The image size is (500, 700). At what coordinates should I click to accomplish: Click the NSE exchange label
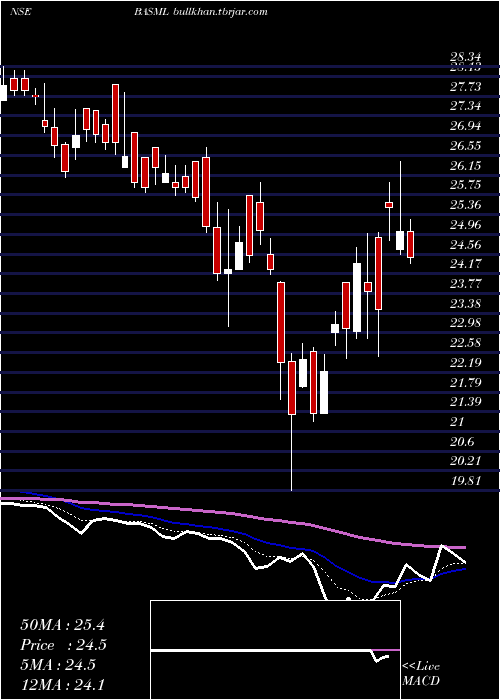20,12
